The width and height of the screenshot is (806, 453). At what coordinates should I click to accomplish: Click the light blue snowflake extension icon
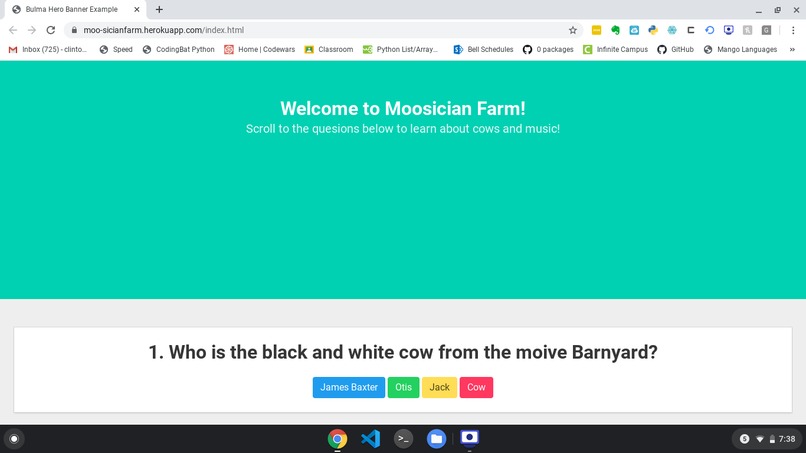(x=672, y=30)
